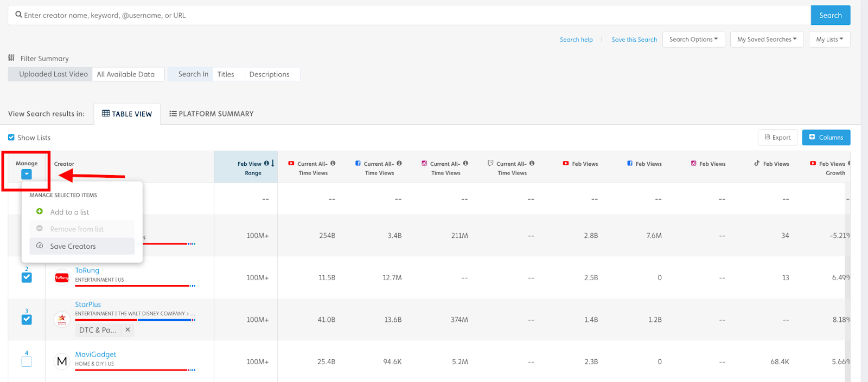Click the ToRung channel logo
This screenshot has width=868, height=382.
pyautogui.click(x=62, y=277)
